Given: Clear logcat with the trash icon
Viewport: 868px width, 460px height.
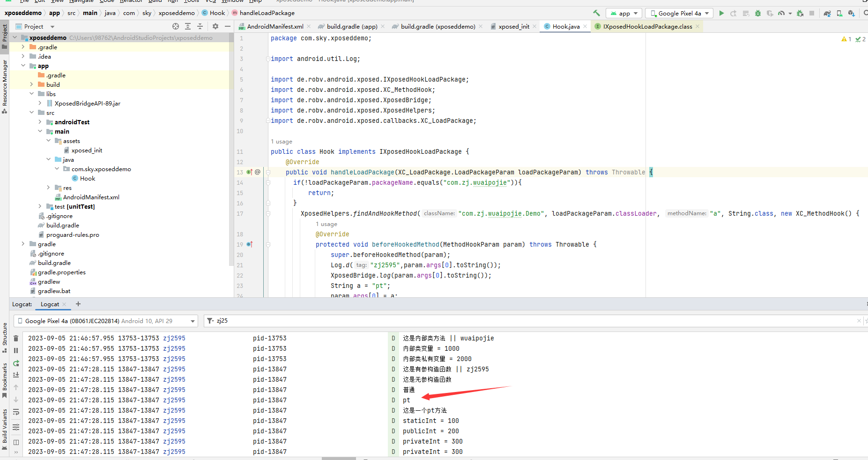Looking at the screenshot, I should (16, 338).
